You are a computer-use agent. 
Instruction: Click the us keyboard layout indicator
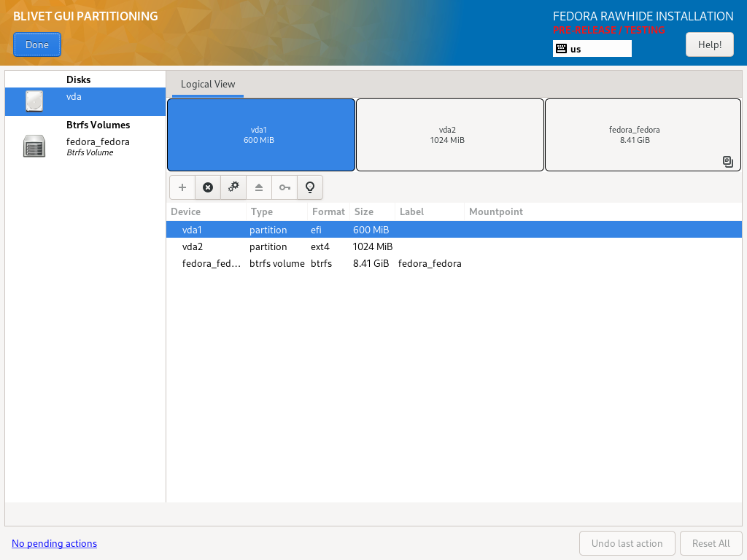tap(592, 49)
